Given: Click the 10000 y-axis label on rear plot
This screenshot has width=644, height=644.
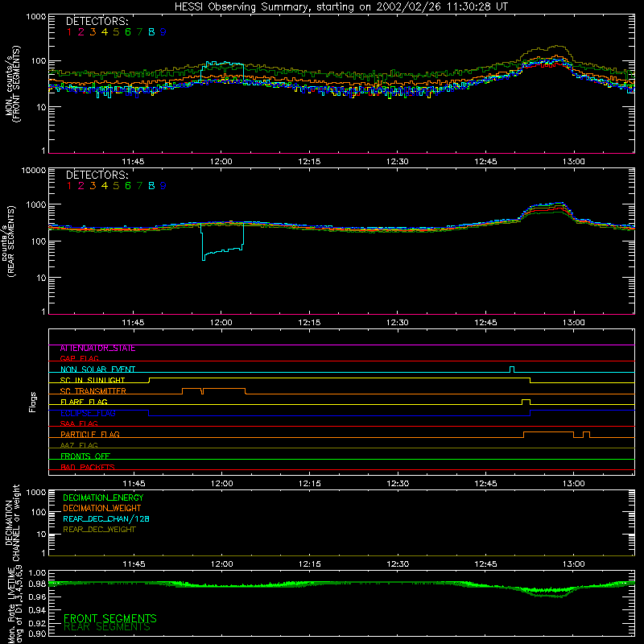Looking at the screenshot, I should [x=34, y=171].
